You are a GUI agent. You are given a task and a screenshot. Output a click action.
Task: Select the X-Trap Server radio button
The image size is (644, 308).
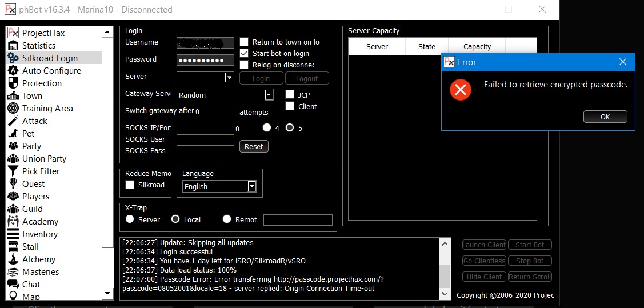tap(130, 219)
